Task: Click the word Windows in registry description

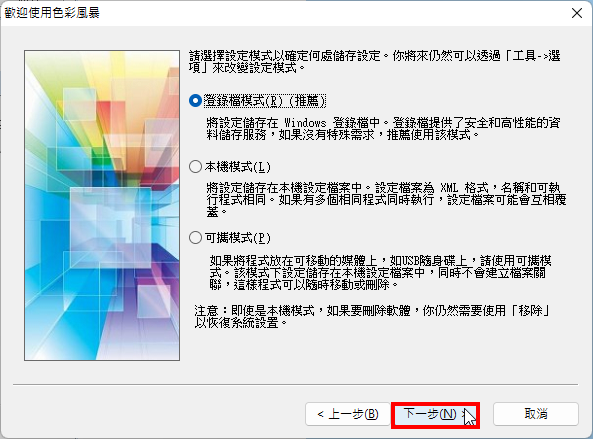Action: coord(305,123)
